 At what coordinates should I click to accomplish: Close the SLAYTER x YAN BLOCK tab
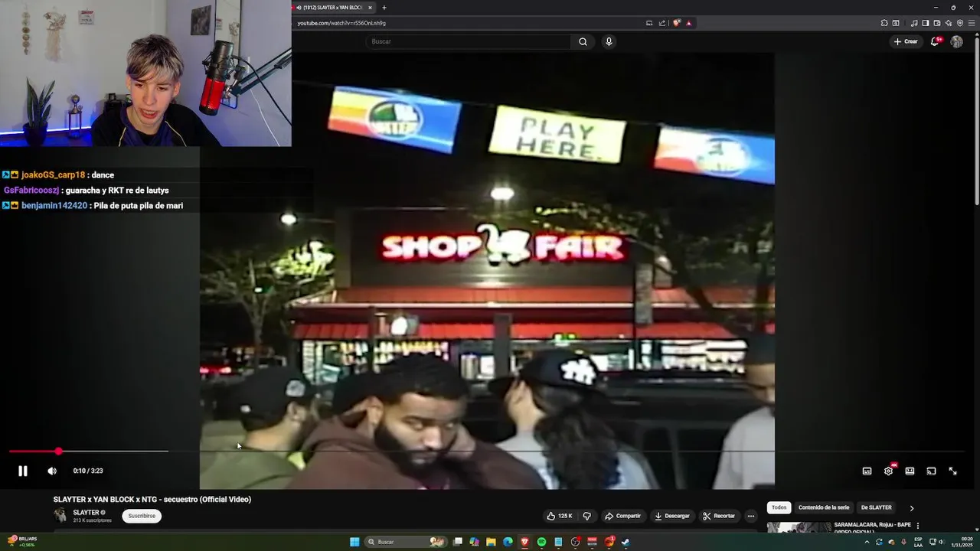click(370, 8)
